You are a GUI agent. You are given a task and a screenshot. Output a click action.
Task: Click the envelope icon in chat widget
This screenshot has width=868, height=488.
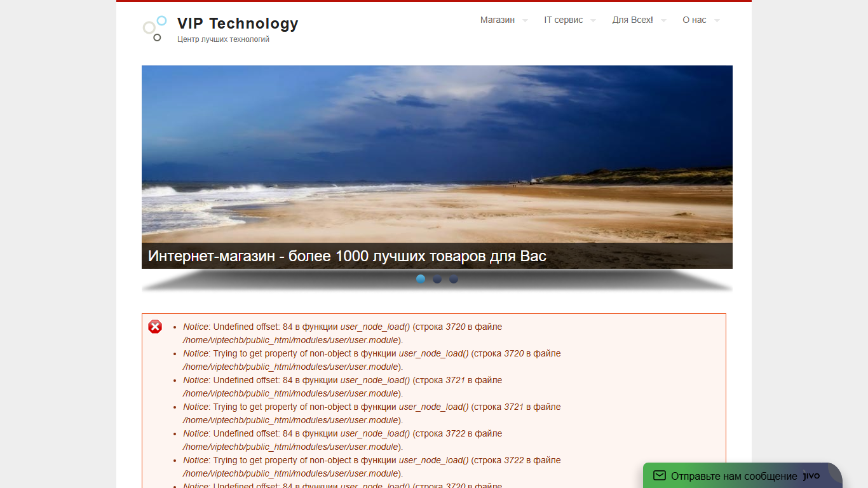tap(660, 475)
